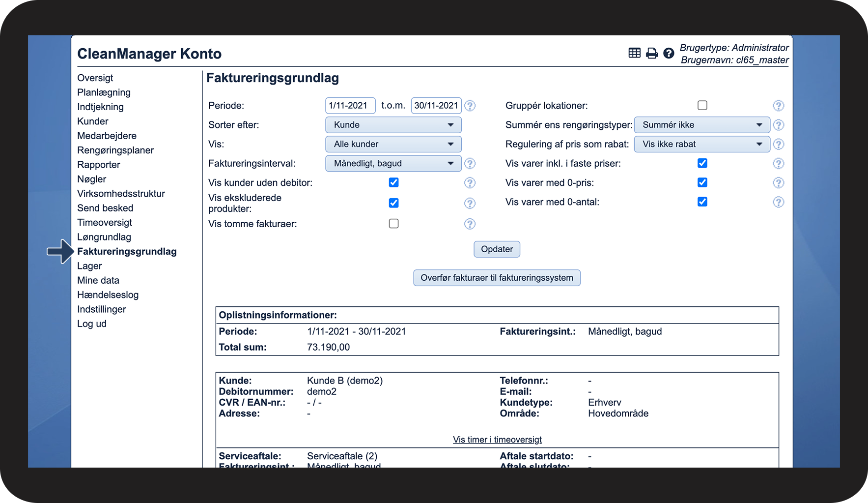This screenshot has width=868, height=503.
Task: Click help icon beside Faktureringsinterval dropdown
Action: point(470,163)
